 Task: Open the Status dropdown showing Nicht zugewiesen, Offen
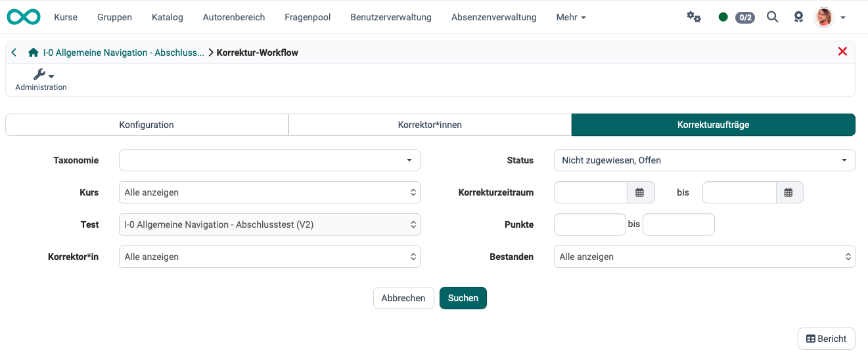[x=704, y=160]
